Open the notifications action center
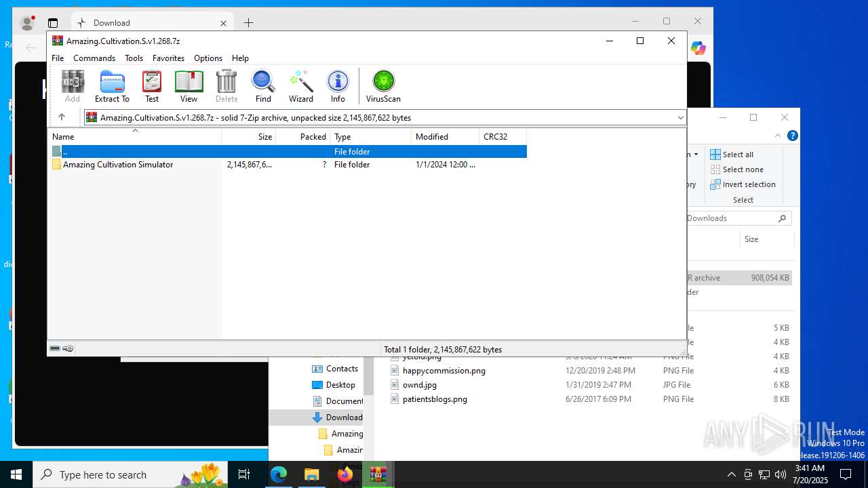Screen dimensions: 868x488 pos(846,474)
